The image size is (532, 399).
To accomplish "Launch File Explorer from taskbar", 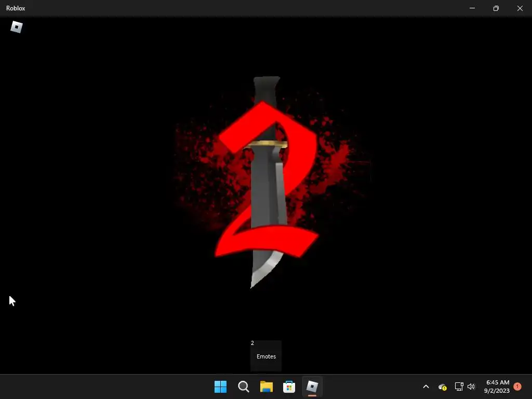I will tap(267, 387).
